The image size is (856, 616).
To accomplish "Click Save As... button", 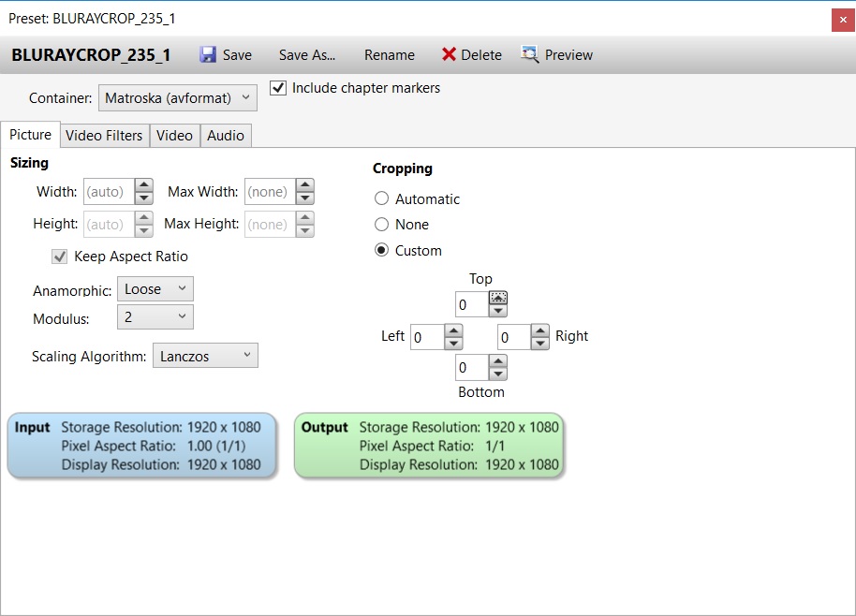I will click(307, 55).
